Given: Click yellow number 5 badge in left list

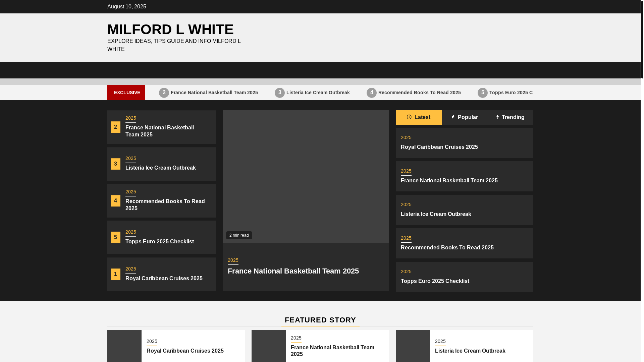Looking at the screenshot, I should [115, 237].
